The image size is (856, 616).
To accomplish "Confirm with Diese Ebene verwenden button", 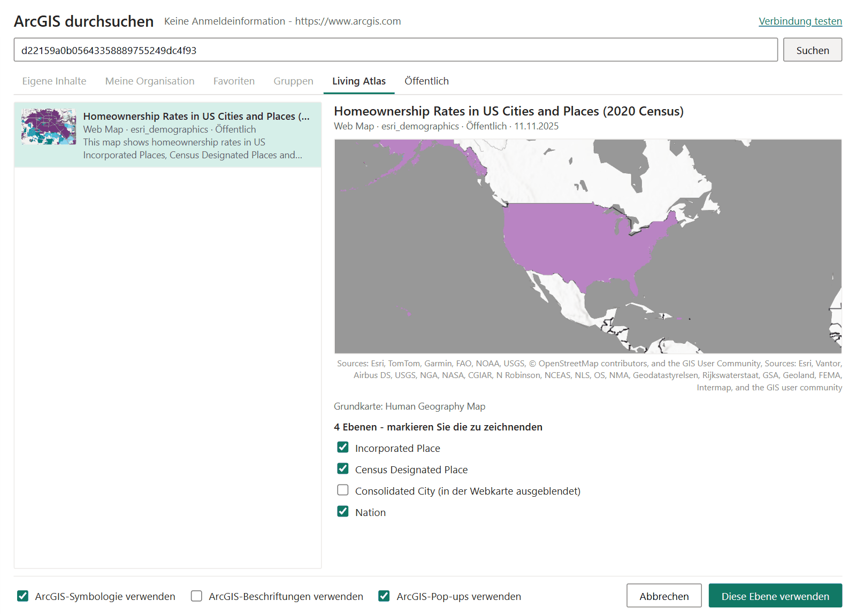I will pos(775,596).
